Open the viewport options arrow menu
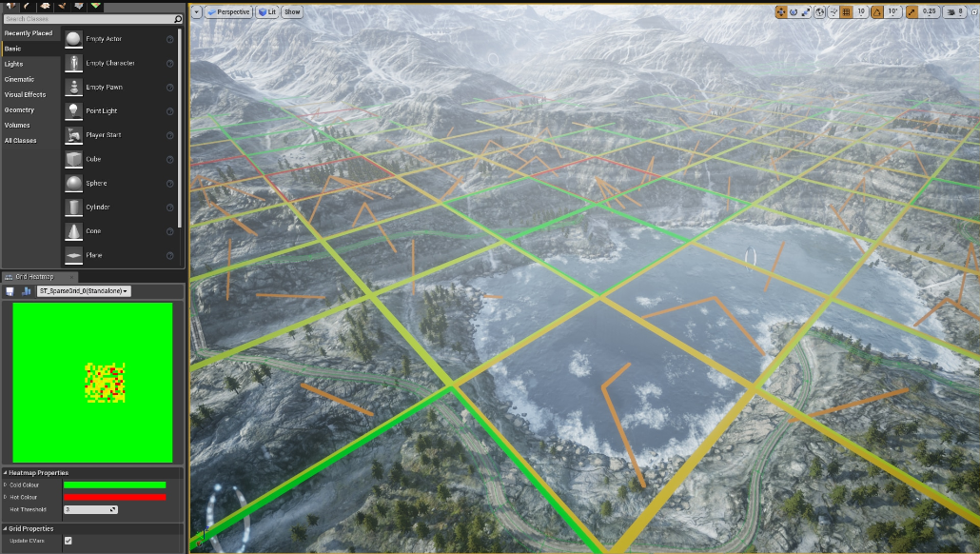This screenshot has width=980, height=554. pos(196,11)
